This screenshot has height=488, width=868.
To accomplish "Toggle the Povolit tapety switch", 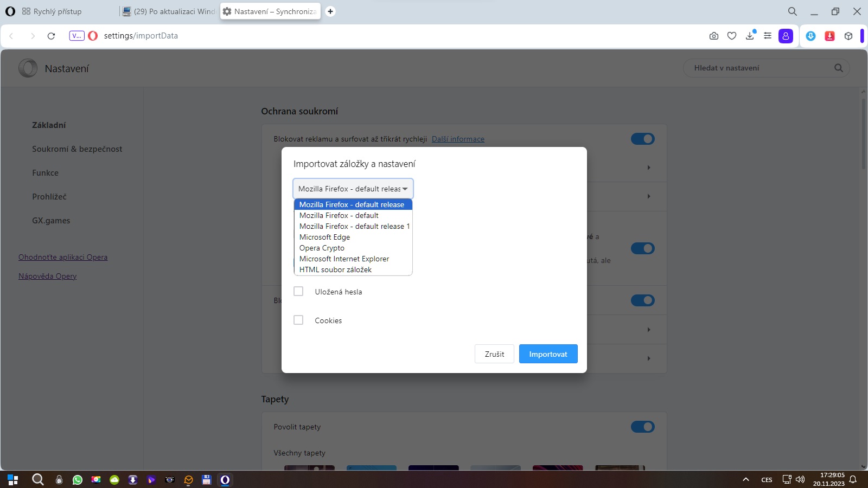I will pos(643,427).
